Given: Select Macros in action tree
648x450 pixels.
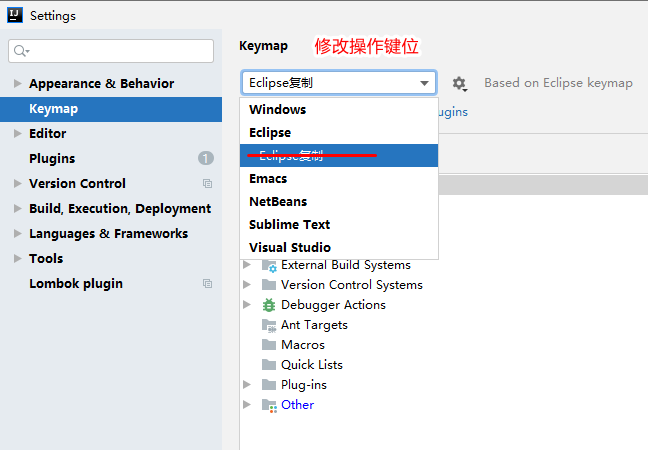Looking at the screenshot, I should tap(303, 345).
